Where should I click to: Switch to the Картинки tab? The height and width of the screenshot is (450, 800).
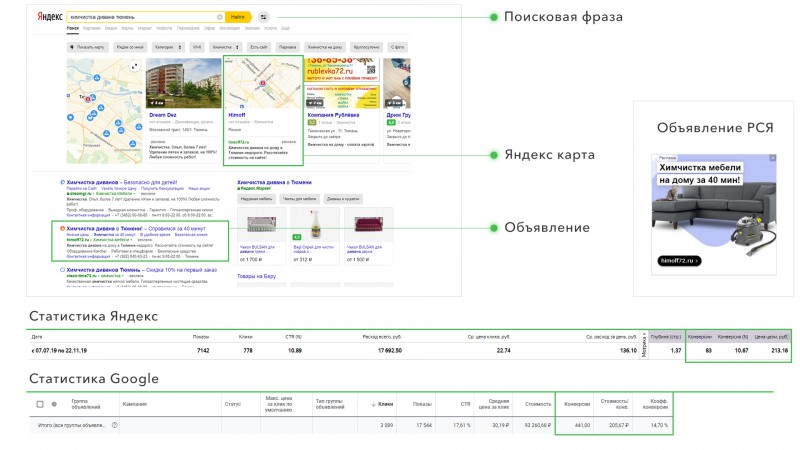tap(92, 28)
